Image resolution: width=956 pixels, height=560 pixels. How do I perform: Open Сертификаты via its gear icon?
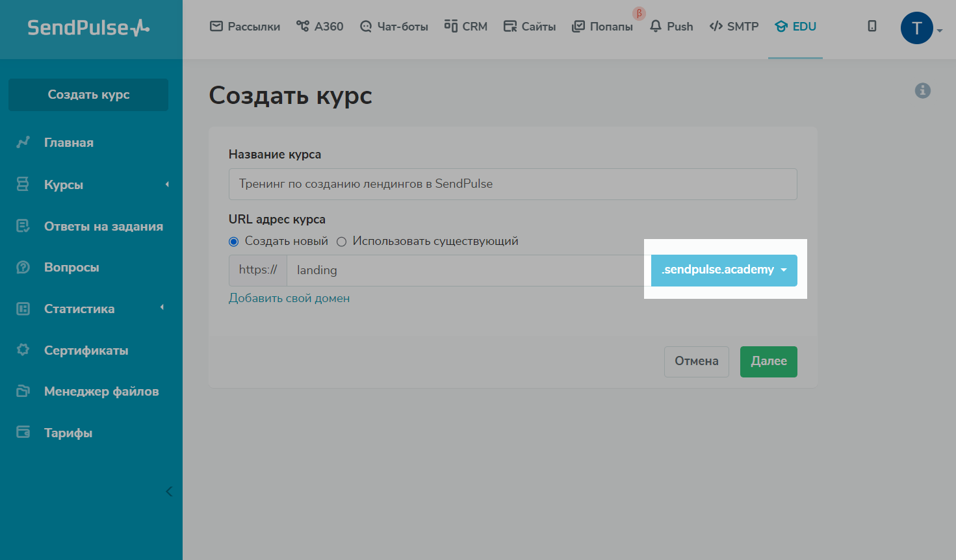pyautogui.click(x=23, y=350)
